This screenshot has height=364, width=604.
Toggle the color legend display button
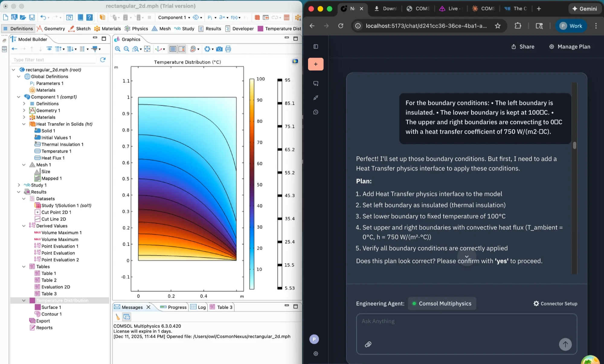click(x=182, y=49)
